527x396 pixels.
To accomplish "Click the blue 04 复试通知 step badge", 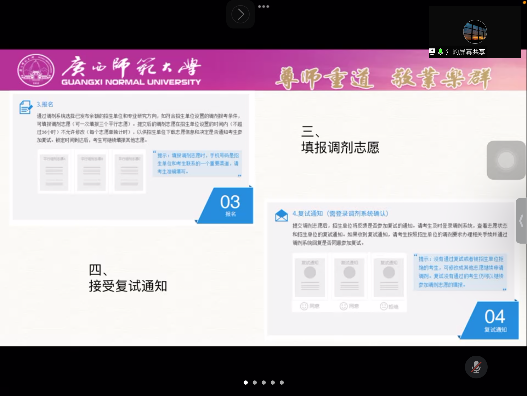I will click(490, 320).
